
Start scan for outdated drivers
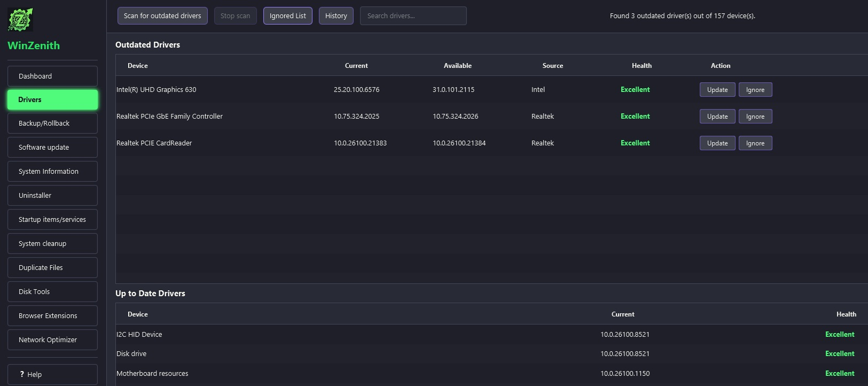pyautogui.click(x=162, y=16)
